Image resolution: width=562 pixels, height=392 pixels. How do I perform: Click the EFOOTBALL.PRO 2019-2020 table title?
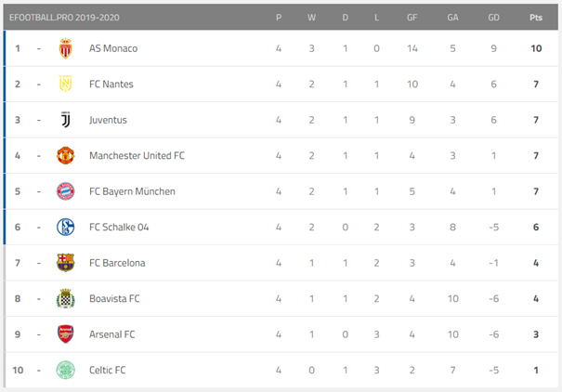pos(64,18)
